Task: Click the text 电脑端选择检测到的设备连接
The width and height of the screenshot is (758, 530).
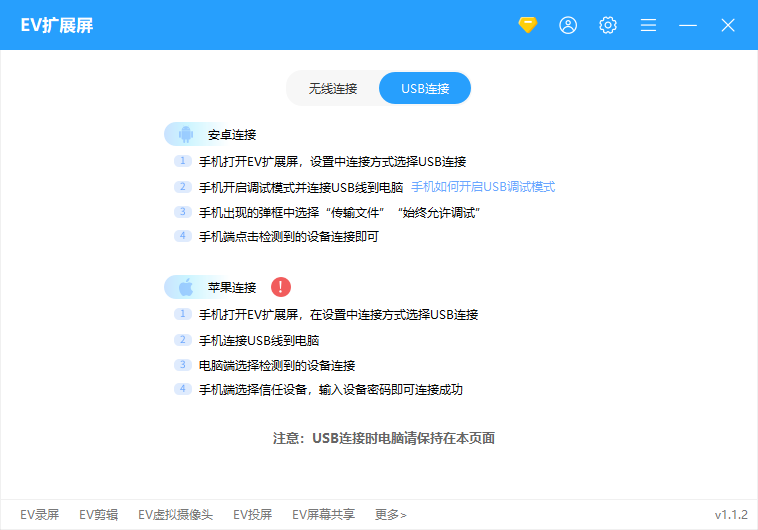Action: (277, 366)
